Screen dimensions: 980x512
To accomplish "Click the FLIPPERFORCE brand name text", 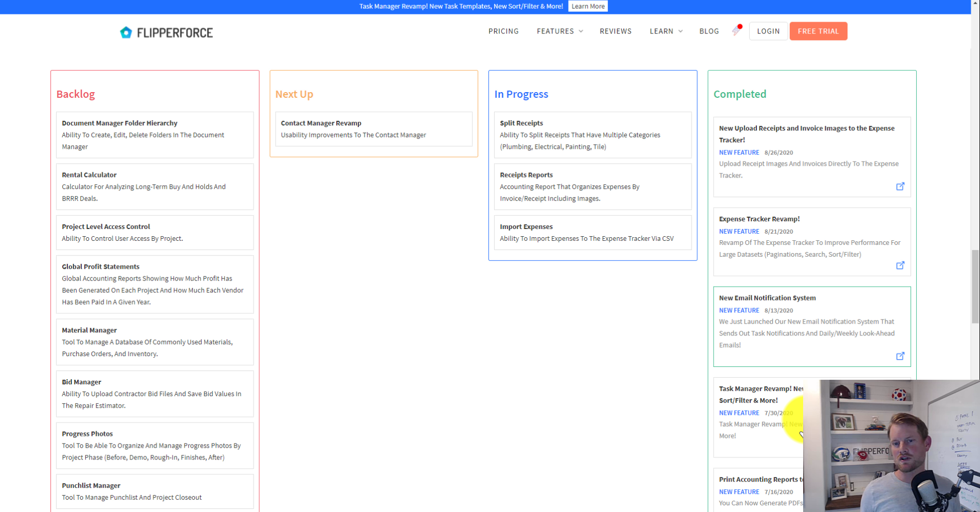I will coord(175,33).
